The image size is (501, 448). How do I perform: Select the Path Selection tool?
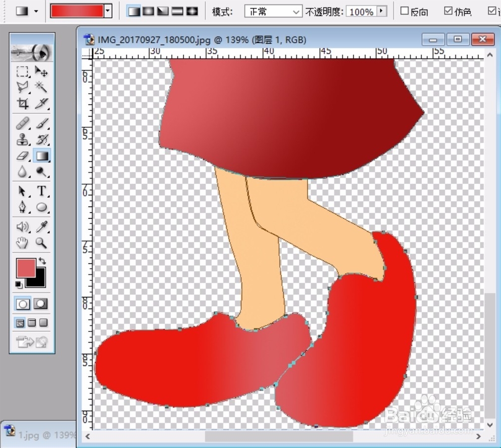pos(23,191)
